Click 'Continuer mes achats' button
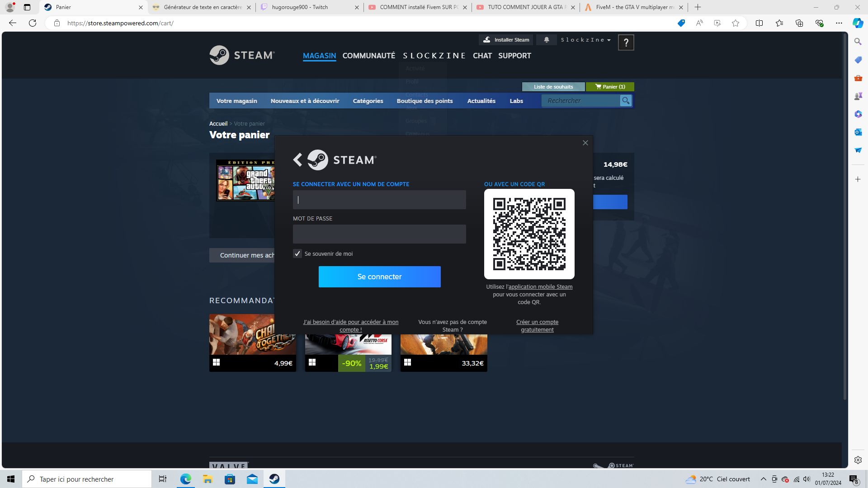Viewport: 868px width, 488px height. point(242,255)
